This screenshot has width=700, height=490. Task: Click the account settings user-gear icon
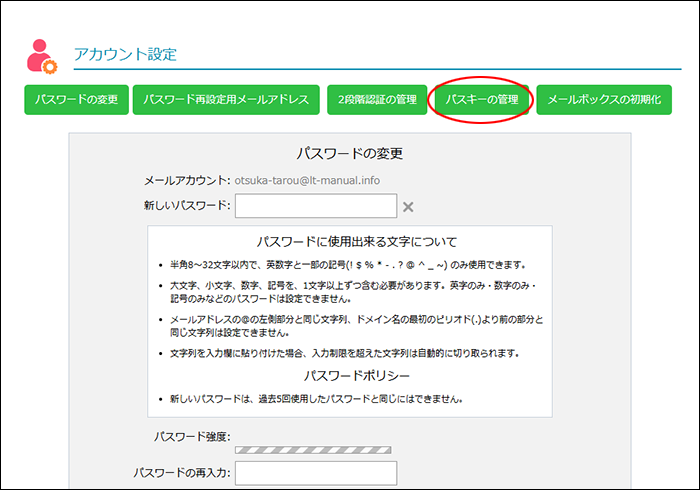tap(42, 56)
